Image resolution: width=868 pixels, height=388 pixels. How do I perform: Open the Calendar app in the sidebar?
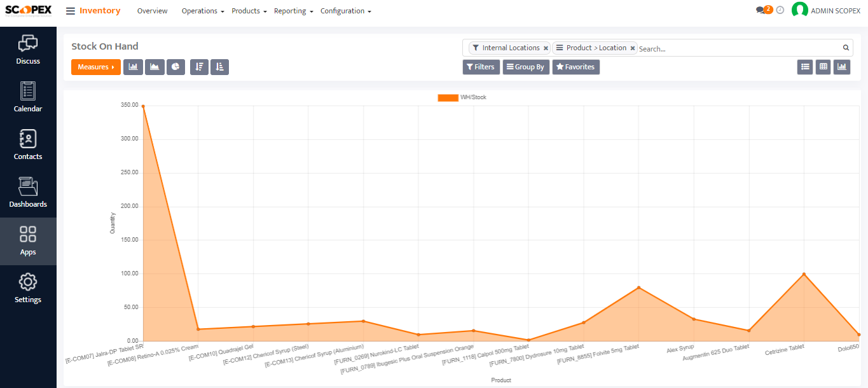point(28,98)
